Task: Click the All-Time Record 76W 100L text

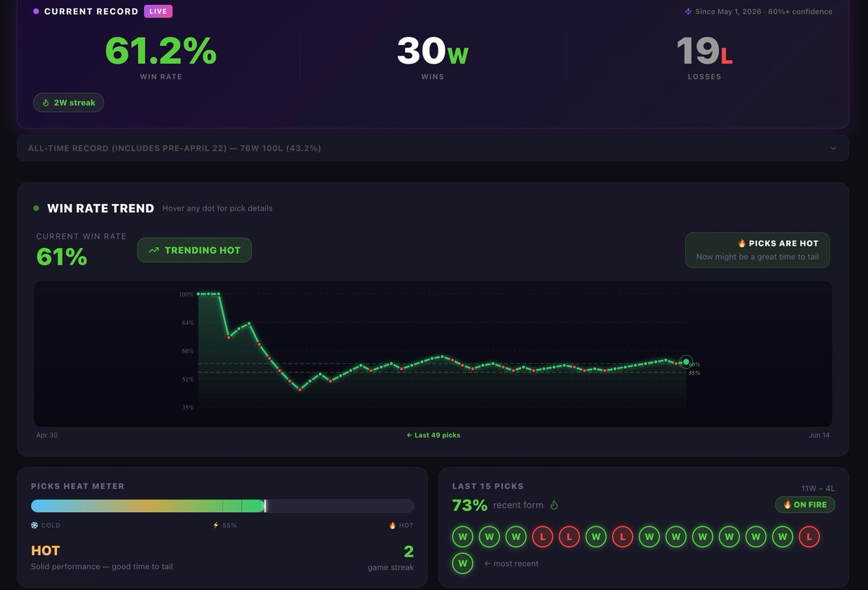Action: pos(175,148)
